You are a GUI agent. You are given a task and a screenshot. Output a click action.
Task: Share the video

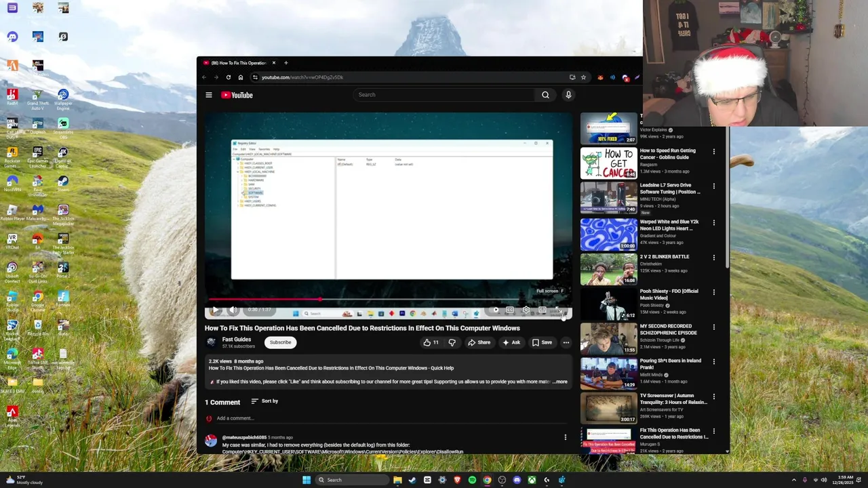click(479, 342)
